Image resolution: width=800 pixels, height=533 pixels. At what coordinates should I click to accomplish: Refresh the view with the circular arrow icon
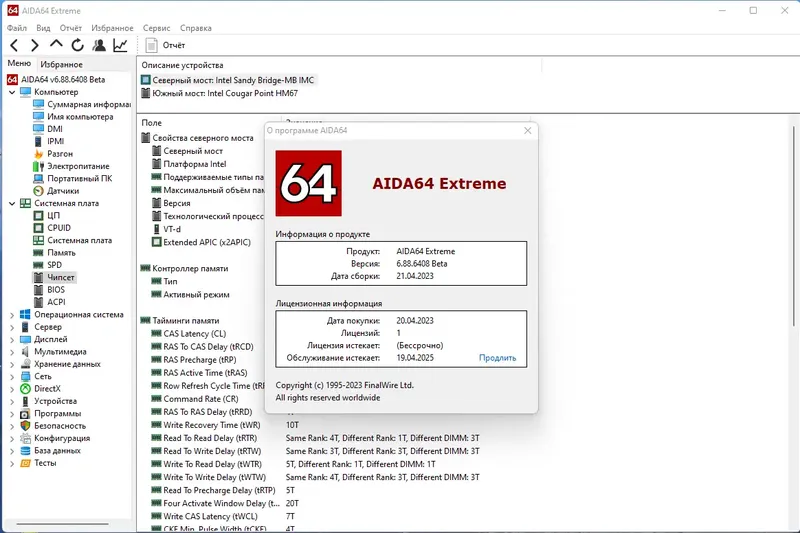point(78,45)
